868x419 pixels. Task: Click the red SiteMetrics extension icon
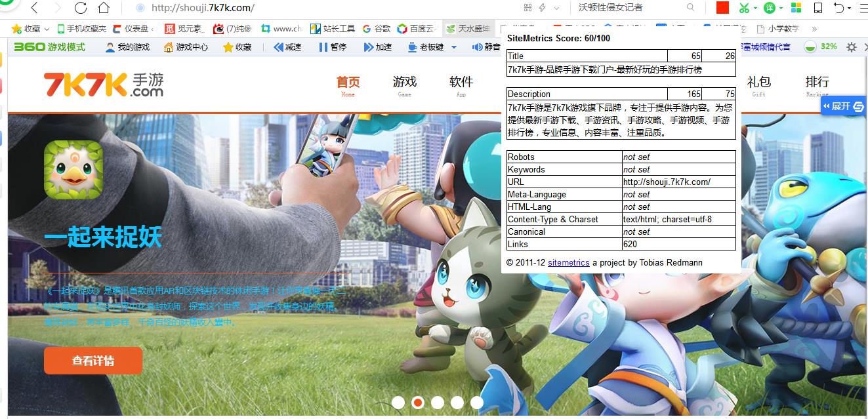722,8
